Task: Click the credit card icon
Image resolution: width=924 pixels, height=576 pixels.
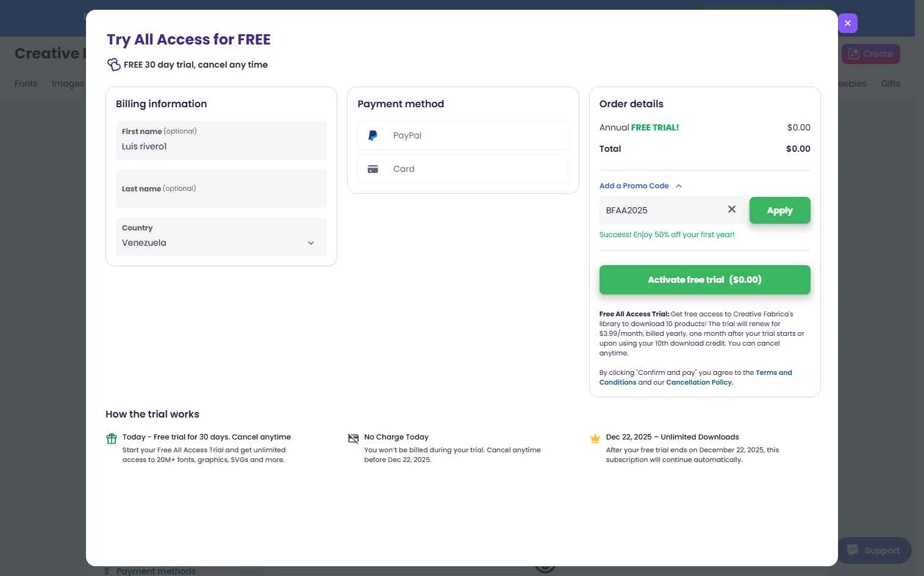Action: 373,169
